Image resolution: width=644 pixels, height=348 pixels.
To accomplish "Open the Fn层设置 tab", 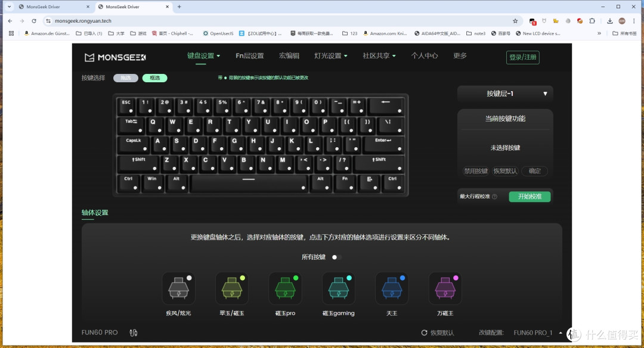I will click(250, 56).
